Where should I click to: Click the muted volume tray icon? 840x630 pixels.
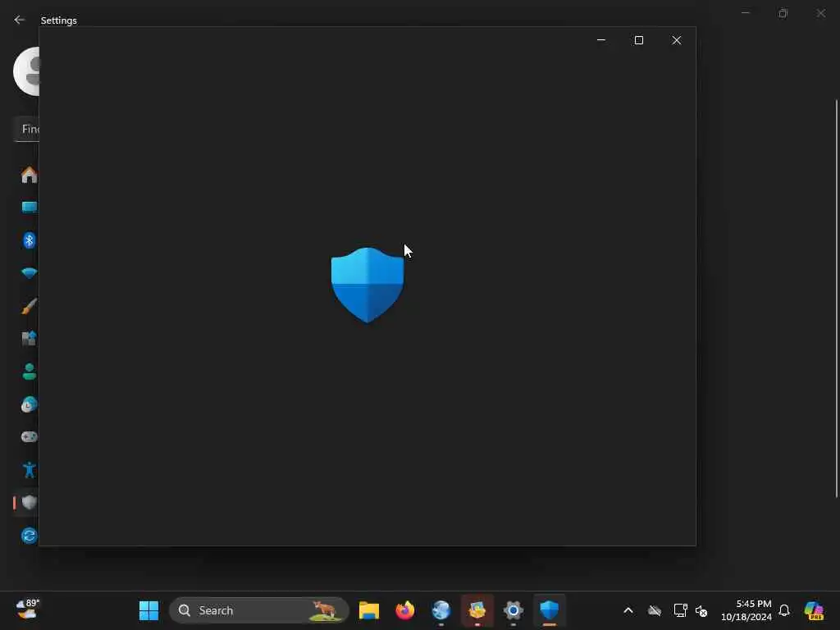pos(701,610)
